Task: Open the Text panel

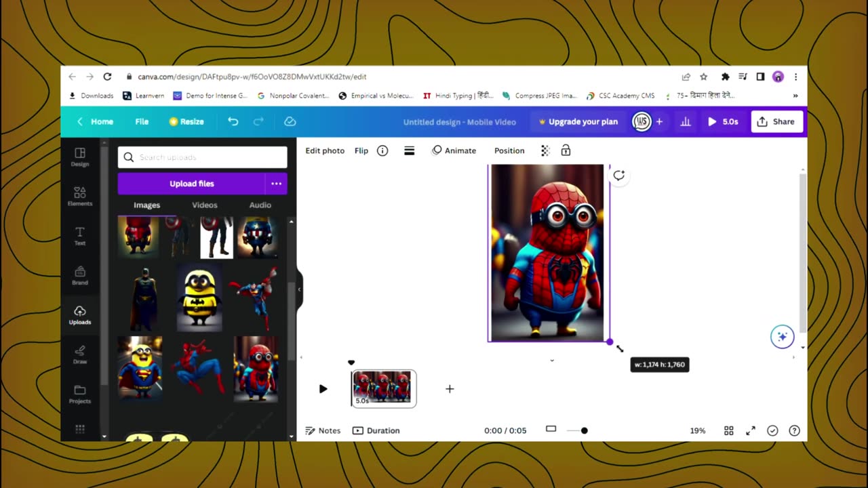Action: pyautogui.click(x=80, y=236)
